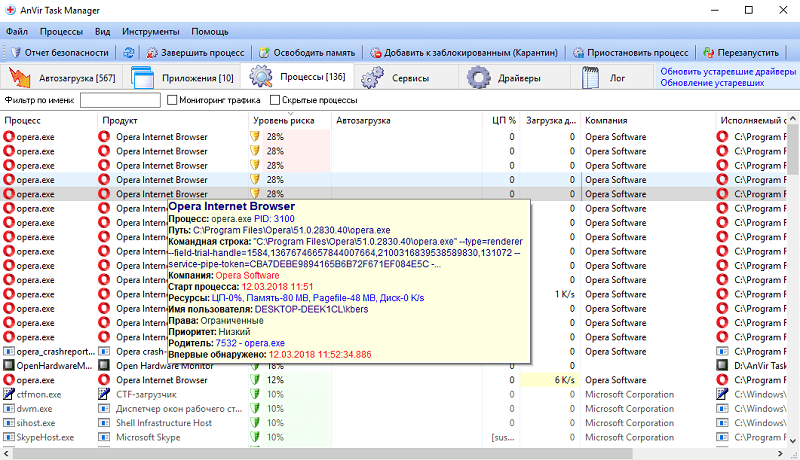Open the Помощь menu
This screenshot has height=460, width=800.
[210, 32]
